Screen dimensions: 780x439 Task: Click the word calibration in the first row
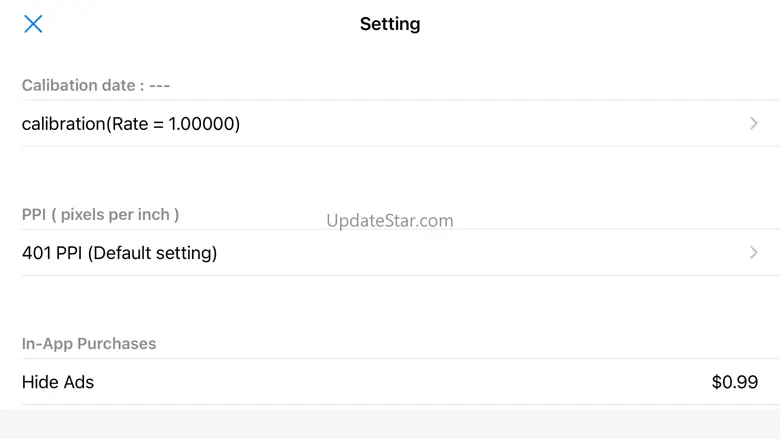coord(62,124)
